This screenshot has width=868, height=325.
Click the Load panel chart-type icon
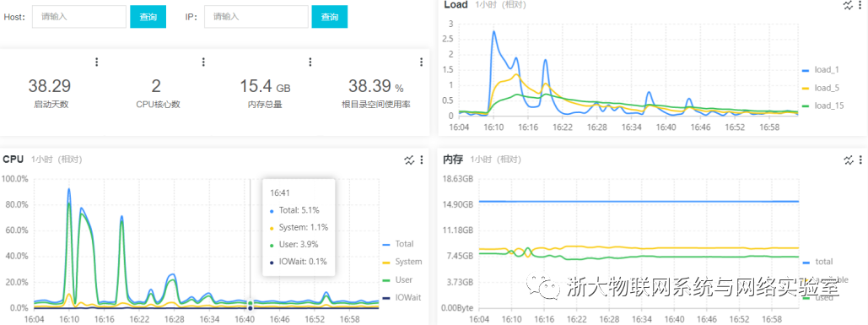(x=848, y=5)
